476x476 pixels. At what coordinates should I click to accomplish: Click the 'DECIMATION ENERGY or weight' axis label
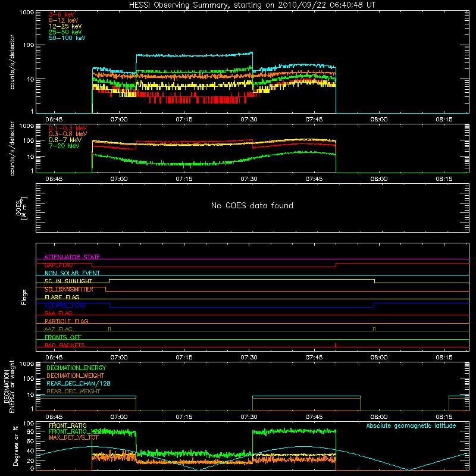(9, 386)
